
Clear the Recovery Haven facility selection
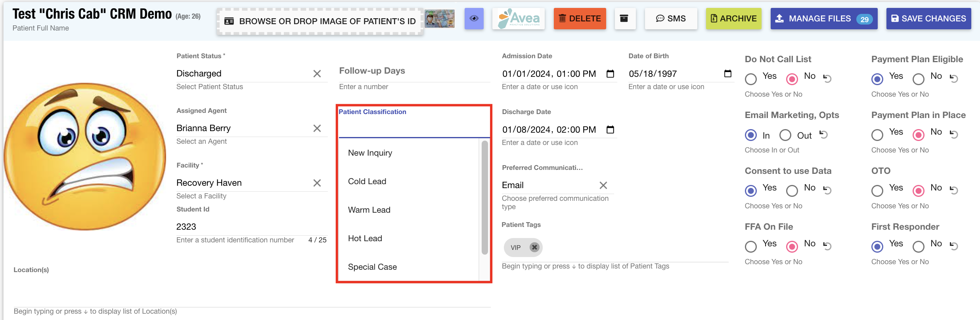317,183
